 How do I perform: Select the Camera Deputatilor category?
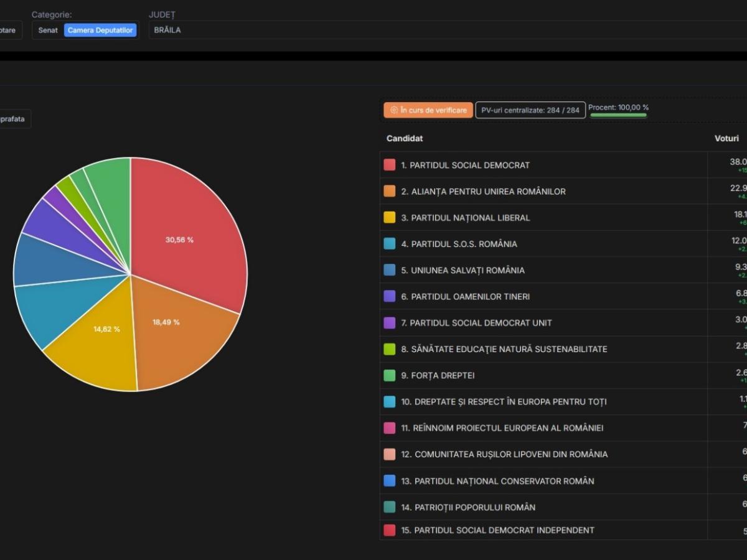coord(100,30)
